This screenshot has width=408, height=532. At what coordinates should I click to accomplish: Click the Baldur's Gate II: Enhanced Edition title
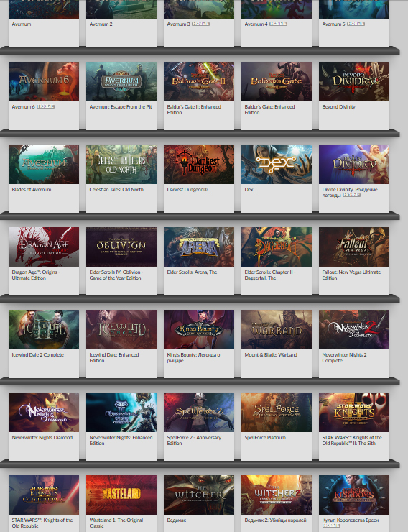coord(194,109)
